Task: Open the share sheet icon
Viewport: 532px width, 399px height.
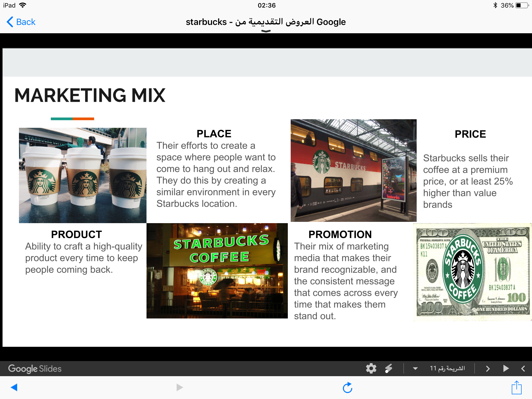Action: [516, 387]
